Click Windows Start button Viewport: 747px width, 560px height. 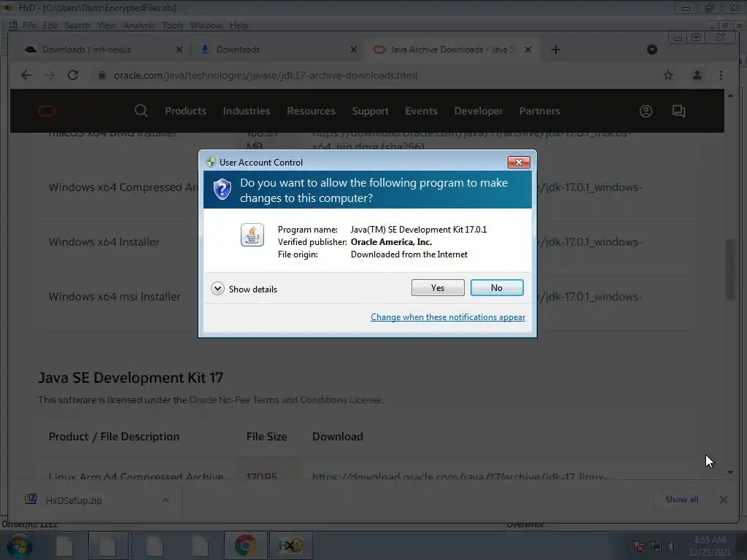click(x=19, y=545)
